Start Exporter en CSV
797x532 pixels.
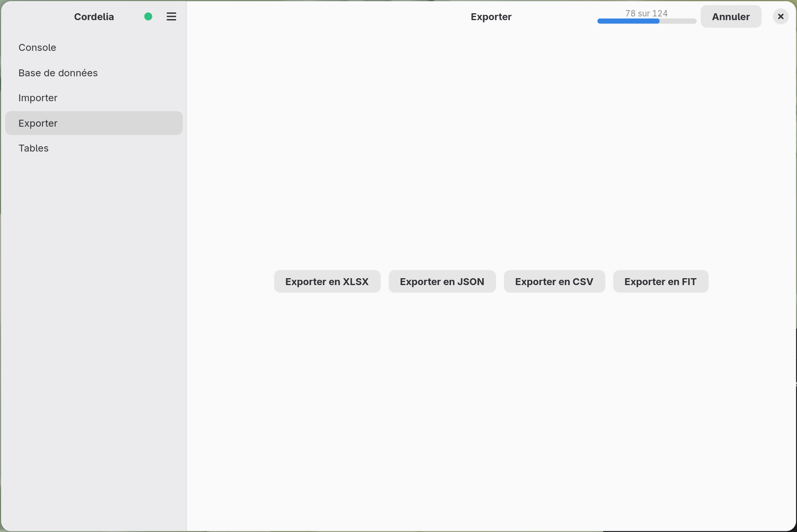coord(554,281)
